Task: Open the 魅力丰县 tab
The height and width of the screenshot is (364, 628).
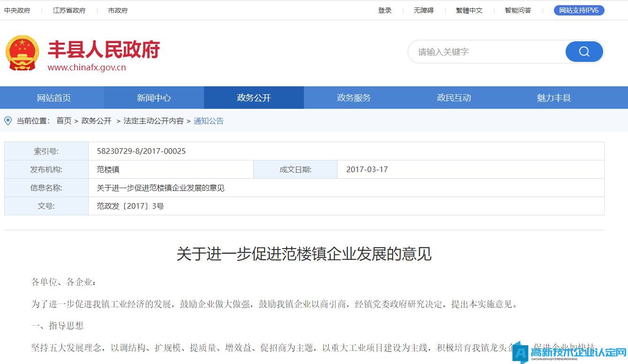Action: click(553, 98)
